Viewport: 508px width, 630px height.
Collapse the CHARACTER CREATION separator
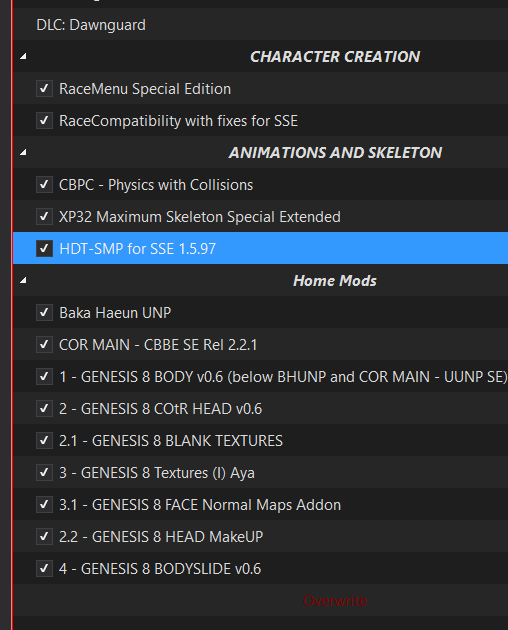(23, 57)
